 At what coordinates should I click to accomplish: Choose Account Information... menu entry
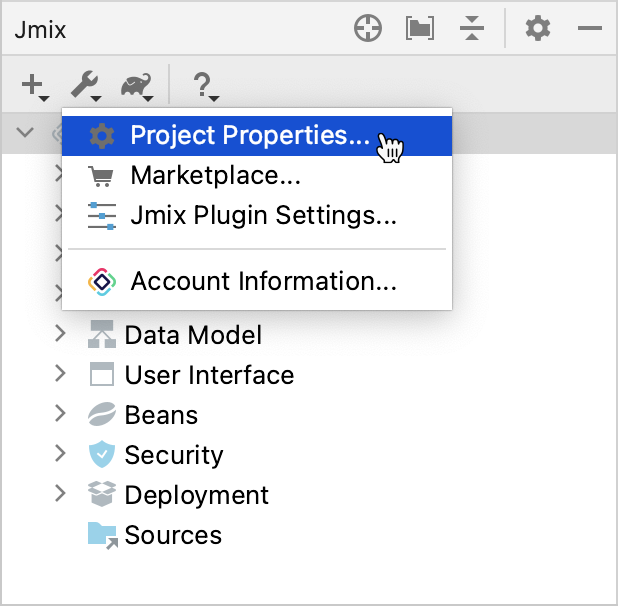tap(257, 282)
